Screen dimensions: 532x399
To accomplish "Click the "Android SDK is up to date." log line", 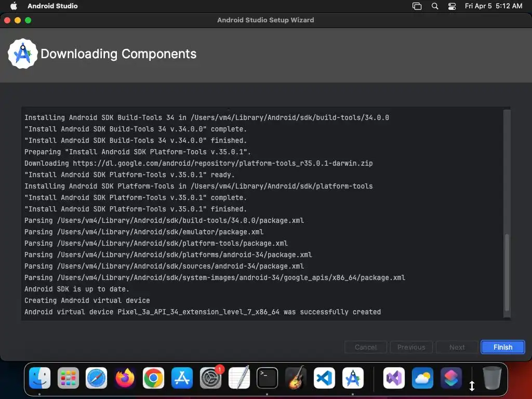I will point(77,289).
